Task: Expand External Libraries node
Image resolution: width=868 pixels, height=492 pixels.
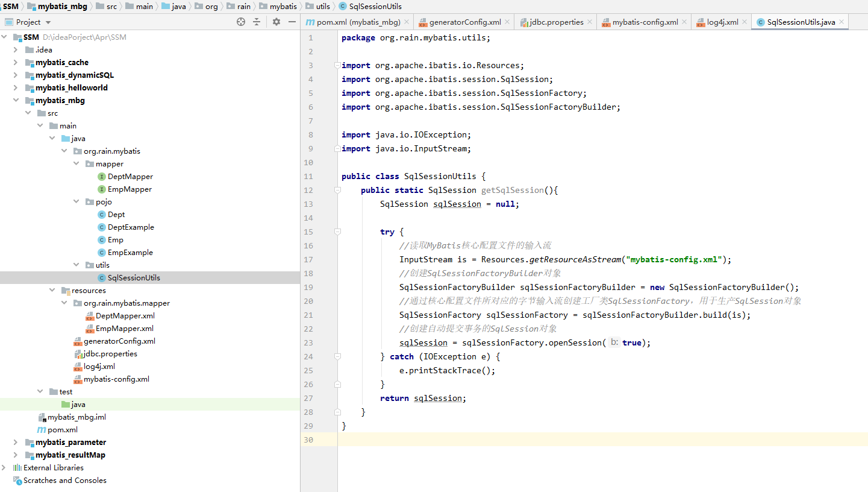Action: tap(4, 467)
